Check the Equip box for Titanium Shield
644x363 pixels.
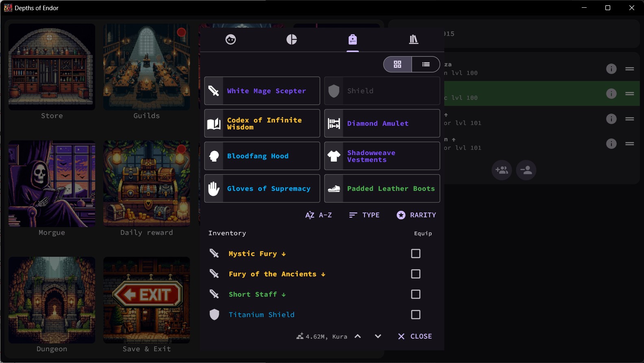coord(416,315)
